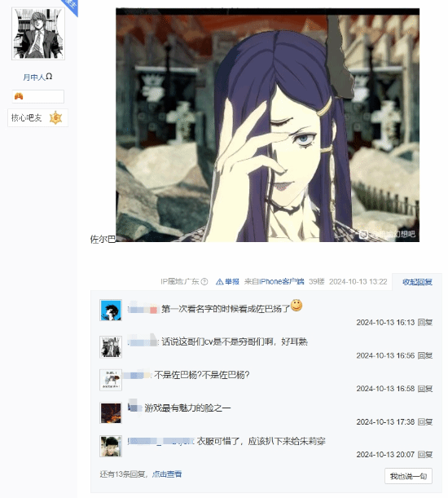The width and height of the screenshot is (448, 498).
Task: Click the smiley emoji in the first comment
Action: (x=296, y=306)
